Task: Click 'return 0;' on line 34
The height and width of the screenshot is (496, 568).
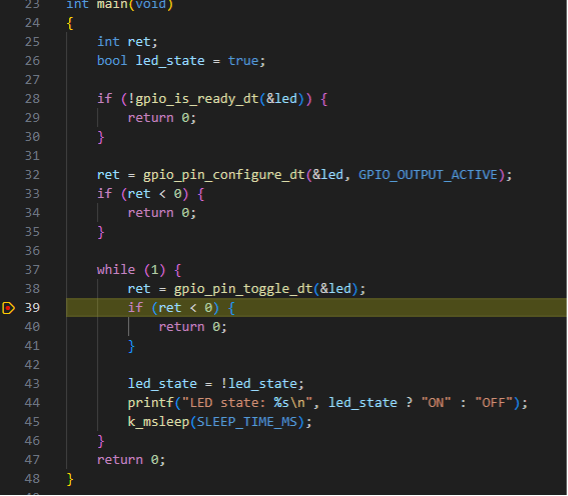Action: (x=162, y=213)
